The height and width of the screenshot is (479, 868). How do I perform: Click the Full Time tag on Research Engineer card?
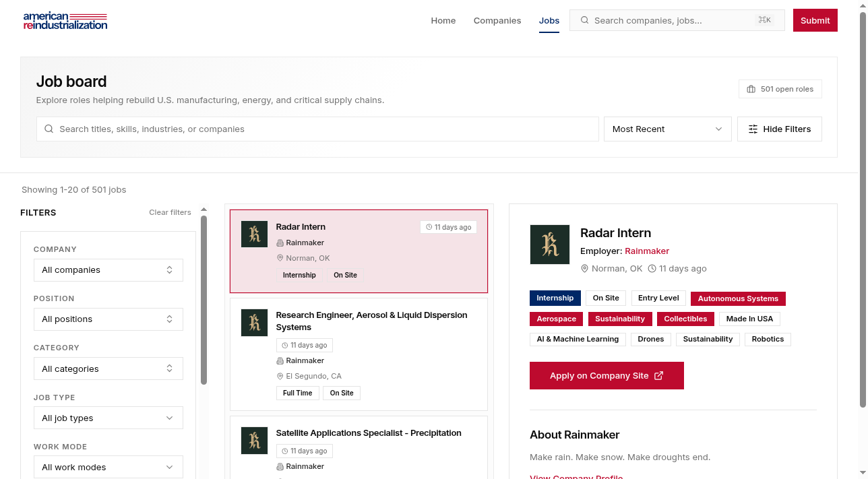pos(297,393)
